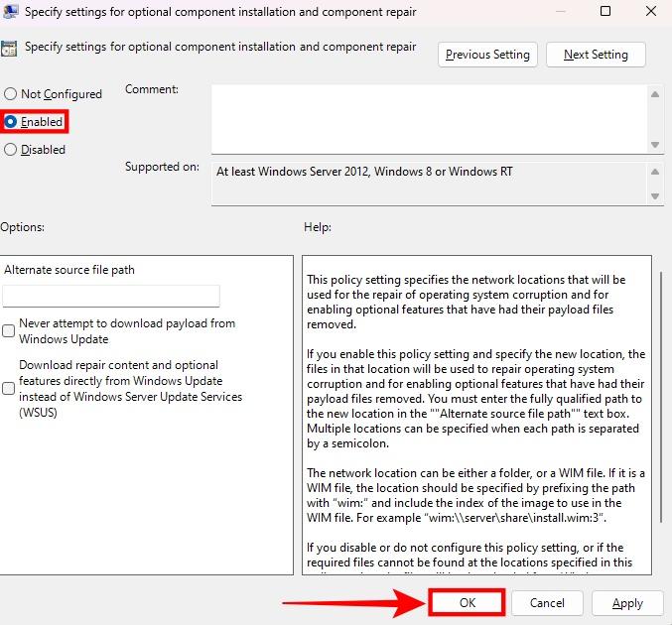Check Never attempt to download payload checkbox

click(x=9, y=330)
